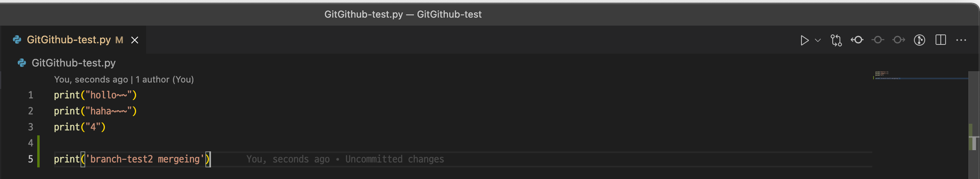980x179 pixels.
Task: Select line number 3 in the gutter
Action: pos(30,127)
